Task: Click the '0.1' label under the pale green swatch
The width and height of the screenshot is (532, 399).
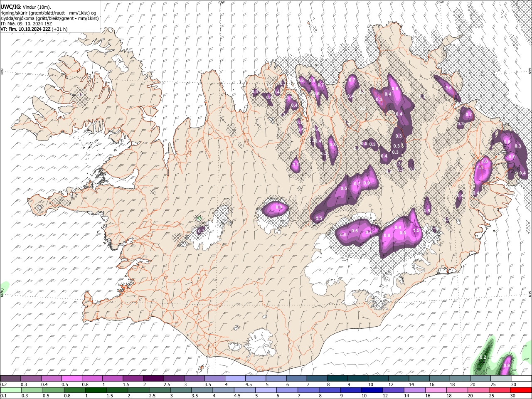Action: (3, 396)
